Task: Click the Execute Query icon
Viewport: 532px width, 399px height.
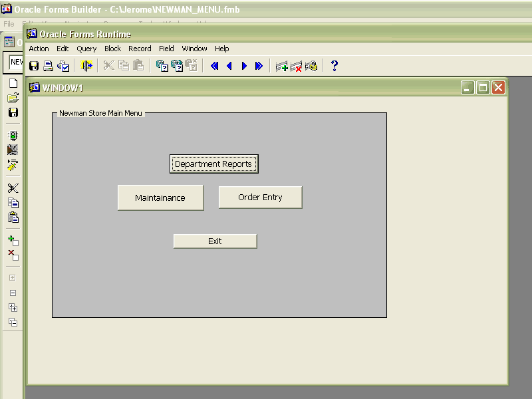Action: [x=177, y=66]
